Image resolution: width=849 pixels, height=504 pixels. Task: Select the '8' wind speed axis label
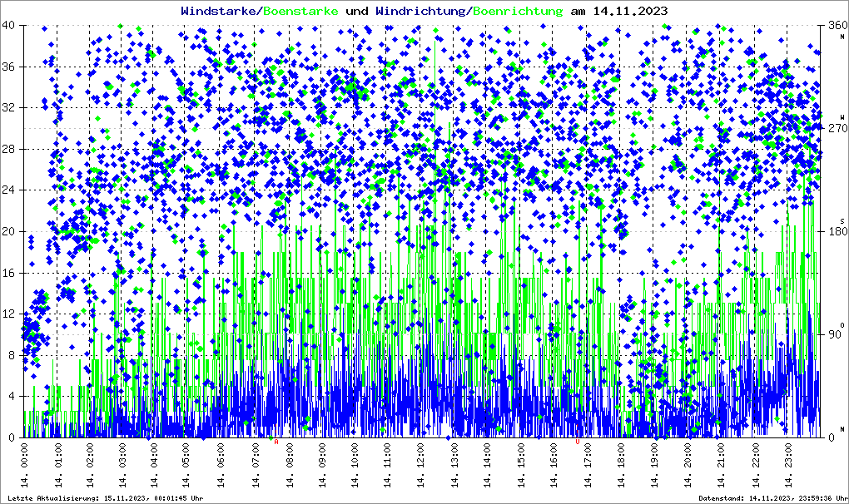[12, 355]
